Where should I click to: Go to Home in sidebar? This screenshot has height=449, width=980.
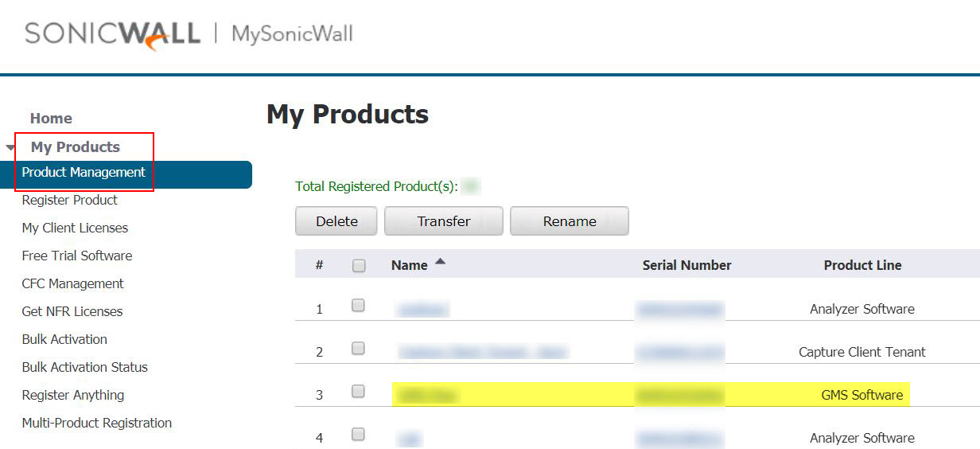(x=51, y=119)
